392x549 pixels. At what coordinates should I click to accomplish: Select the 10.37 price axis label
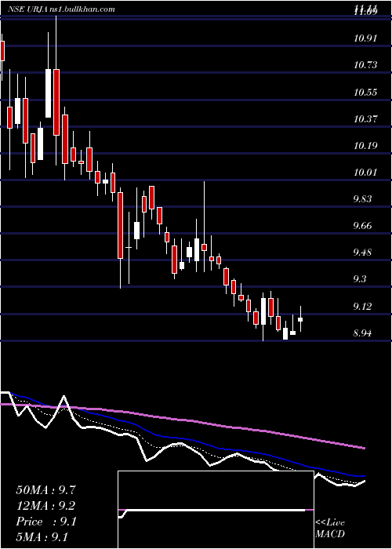(365, 119)
